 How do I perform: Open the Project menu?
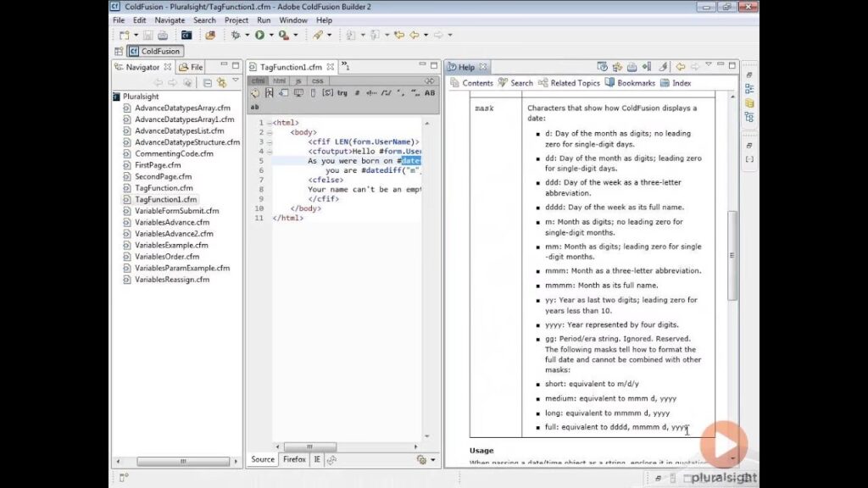click(x=236, y=20)
